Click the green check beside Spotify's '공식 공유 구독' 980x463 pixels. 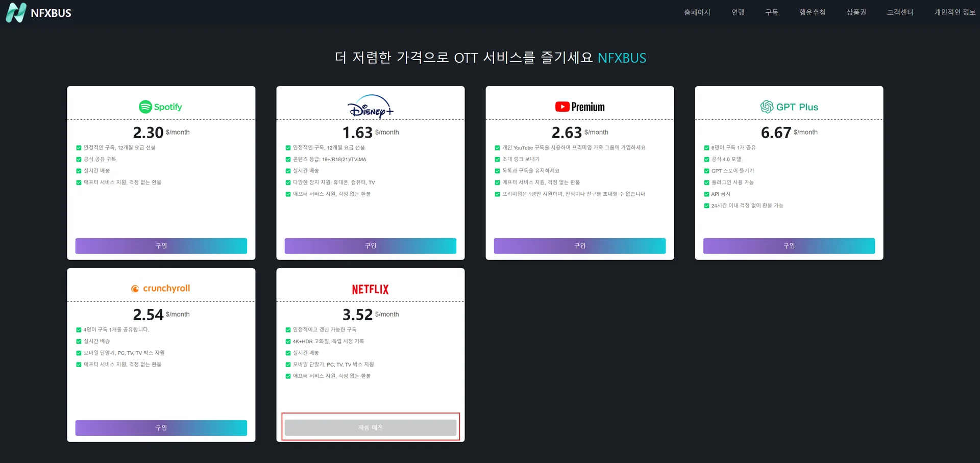click(79, 160)
